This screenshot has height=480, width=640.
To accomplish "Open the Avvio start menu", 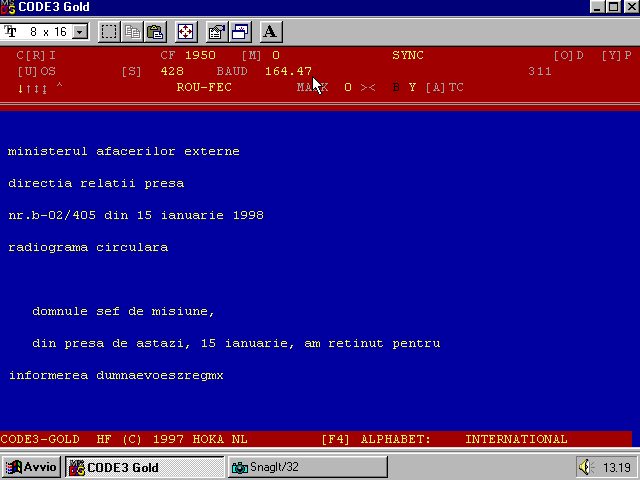I will [32, 467].
